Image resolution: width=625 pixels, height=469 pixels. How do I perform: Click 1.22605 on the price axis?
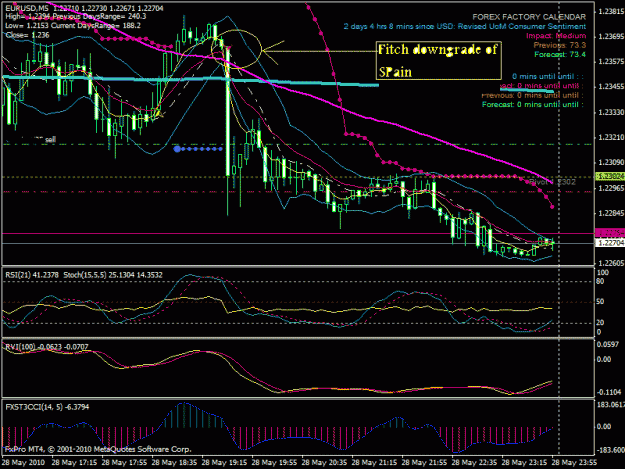pyautogui.click(x=611, y=263)
